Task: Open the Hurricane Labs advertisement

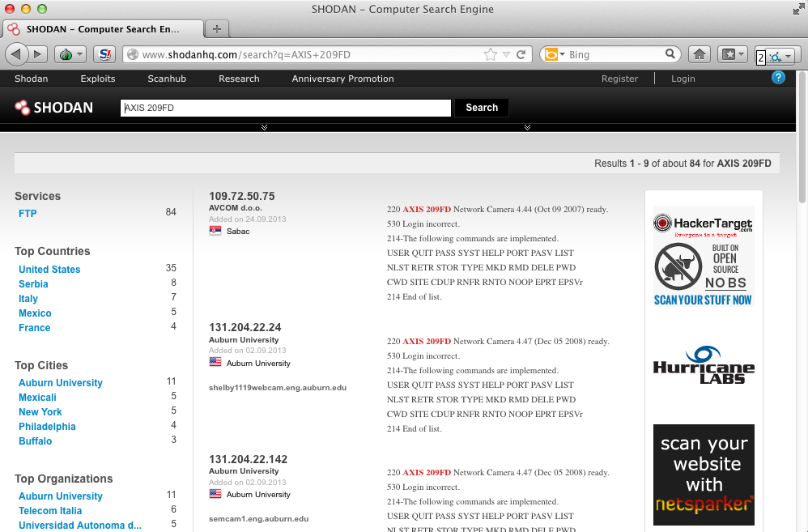Action: click(704, 365)
